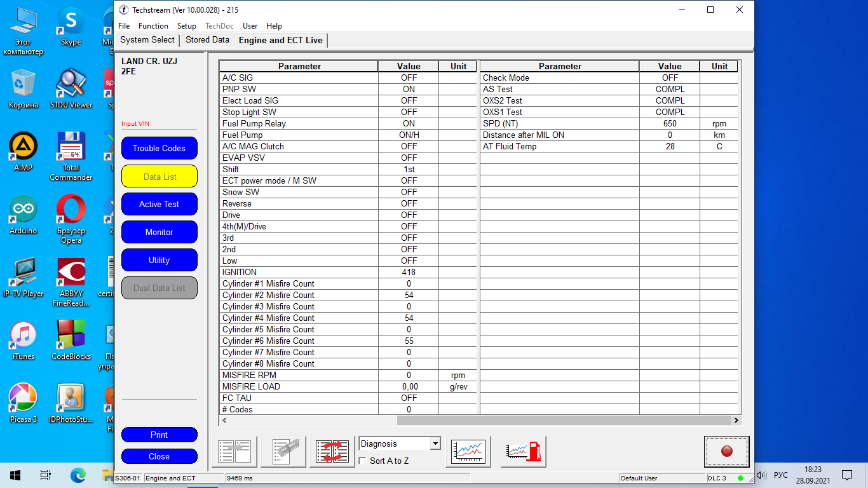
Task: Open Windows Start menu
Action: tap(15, 475)
